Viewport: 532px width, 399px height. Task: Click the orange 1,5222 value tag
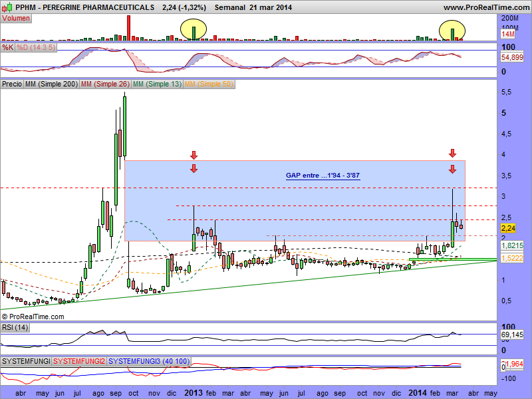(x=512, y=258)
